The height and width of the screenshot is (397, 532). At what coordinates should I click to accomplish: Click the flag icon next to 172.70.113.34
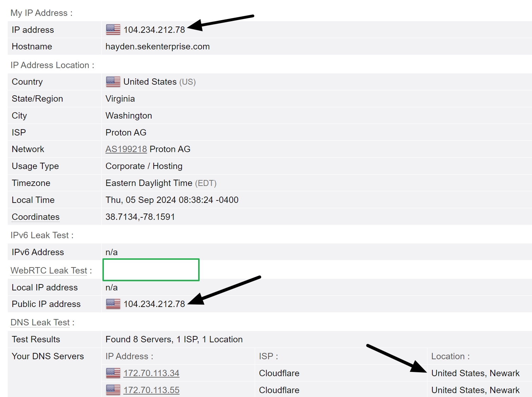coord(112,373)
